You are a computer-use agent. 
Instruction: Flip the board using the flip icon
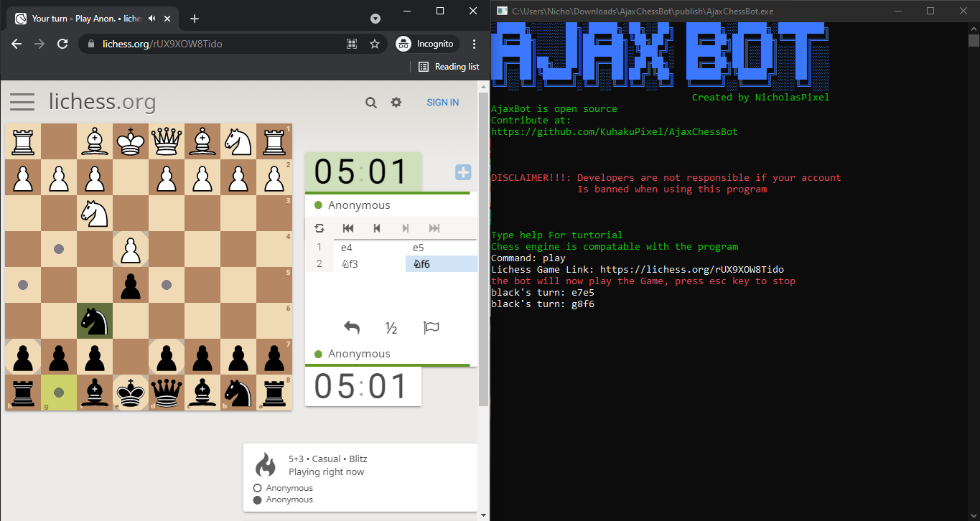319,228
